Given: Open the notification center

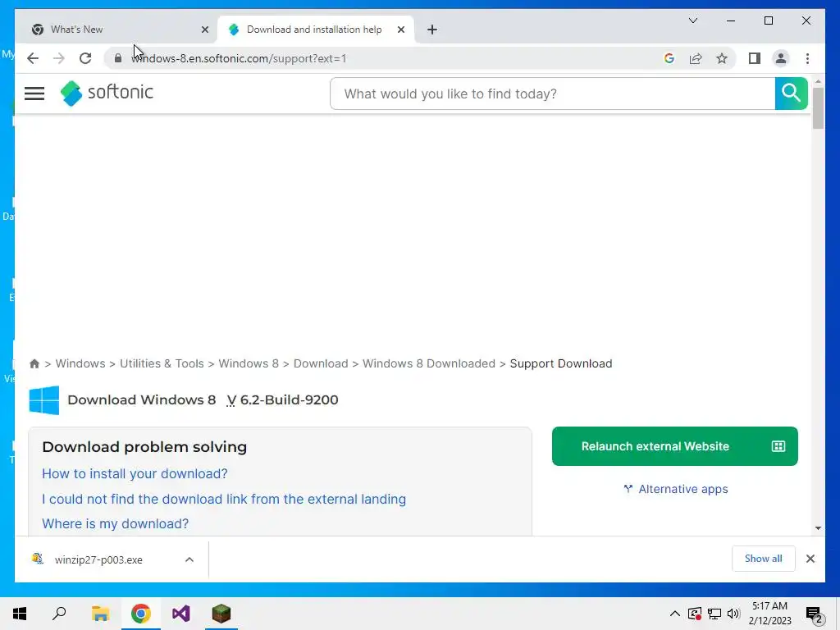Looking at the screenshot, I should 815,614.
